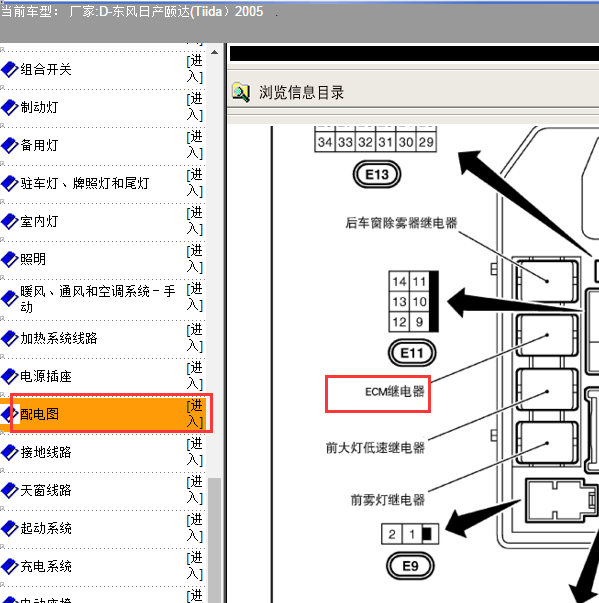Screen dimensions: 599x603
Task: Click the book icon beside 天窗线路
Action: pyautogui.click(x=10, y=490)
